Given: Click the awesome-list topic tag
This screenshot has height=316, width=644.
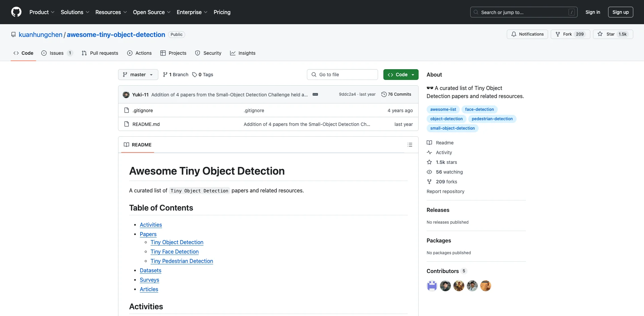Looking at the screenshot, I should [x=443, y=109].
